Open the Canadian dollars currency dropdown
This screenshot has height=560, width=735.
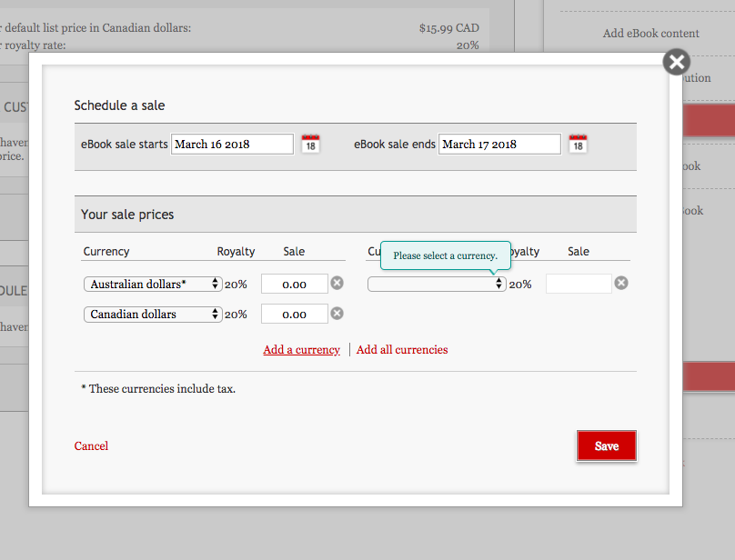tap(153, 315)
